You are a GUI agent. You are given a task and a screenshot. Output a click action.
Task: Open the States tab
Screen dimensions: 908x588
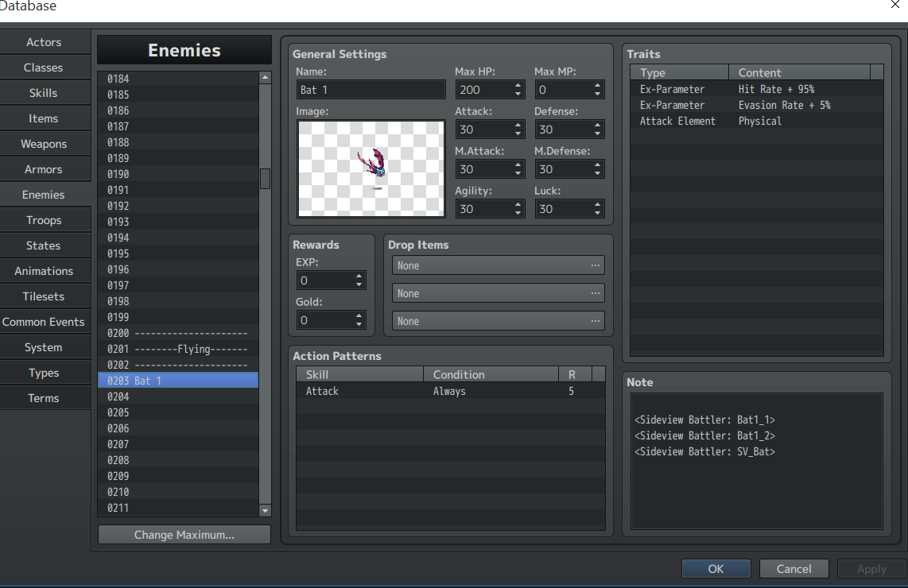tap(45, 246)
